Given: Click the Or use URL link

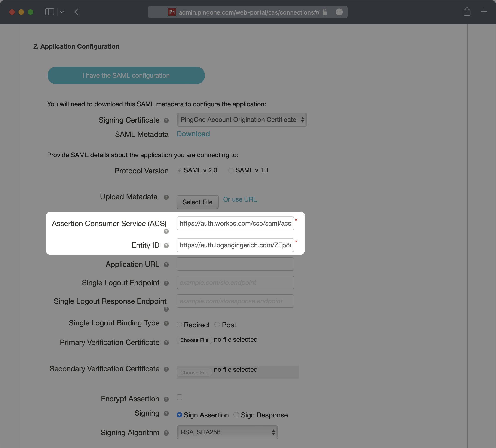Looking at the screenshot, I should (240, 199).
